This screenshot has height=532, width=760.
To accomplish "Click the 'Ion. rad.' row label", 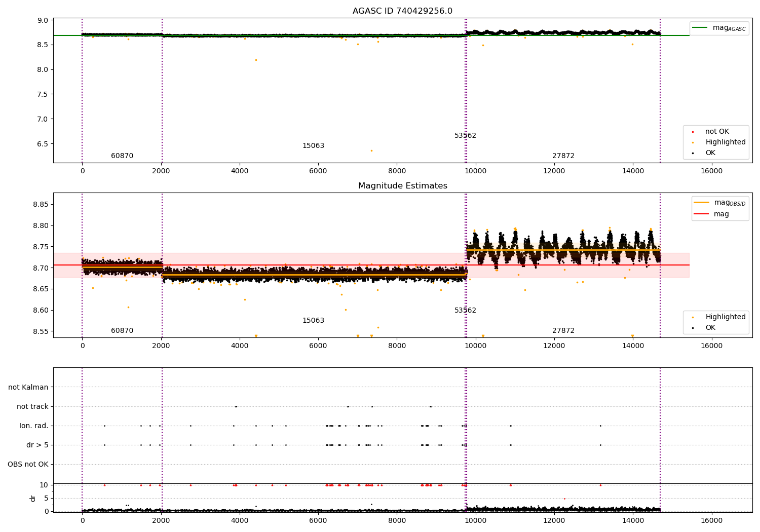I will point(34,426).
